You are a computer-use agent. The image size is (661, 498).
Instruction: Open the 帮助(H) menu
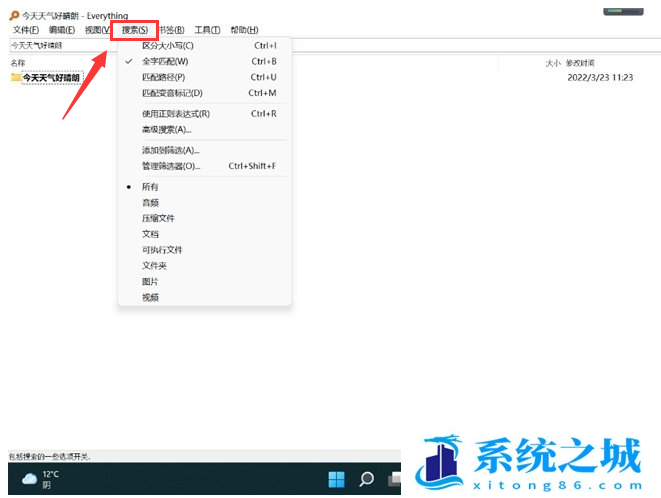coord(244,30)
